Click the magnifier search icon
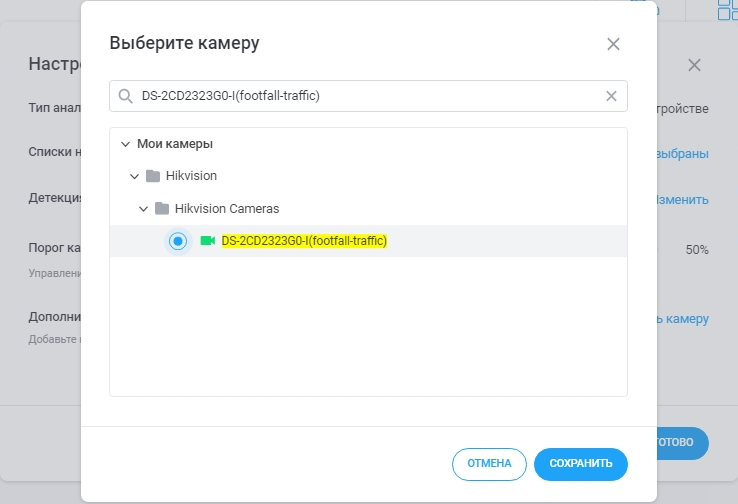 click(x=126, y=96)
